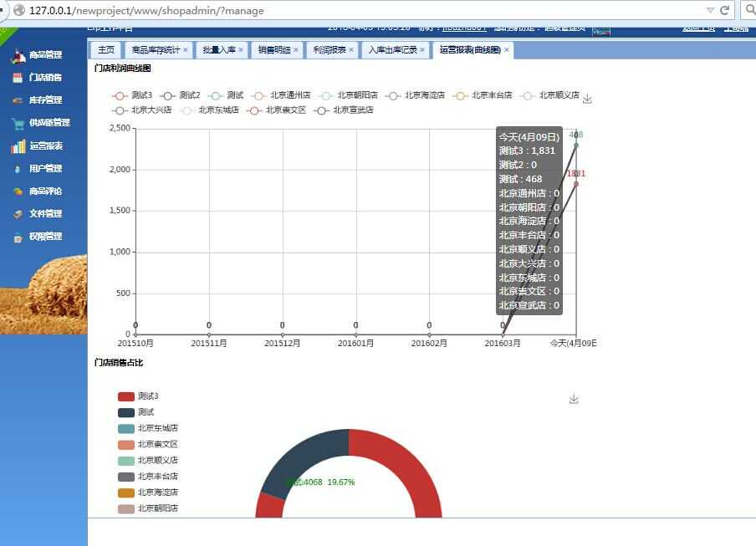Toggle 北京顺义店 swatch in pie legend
This screenshot has width=756, height=546.
click(x=125, y=461)
